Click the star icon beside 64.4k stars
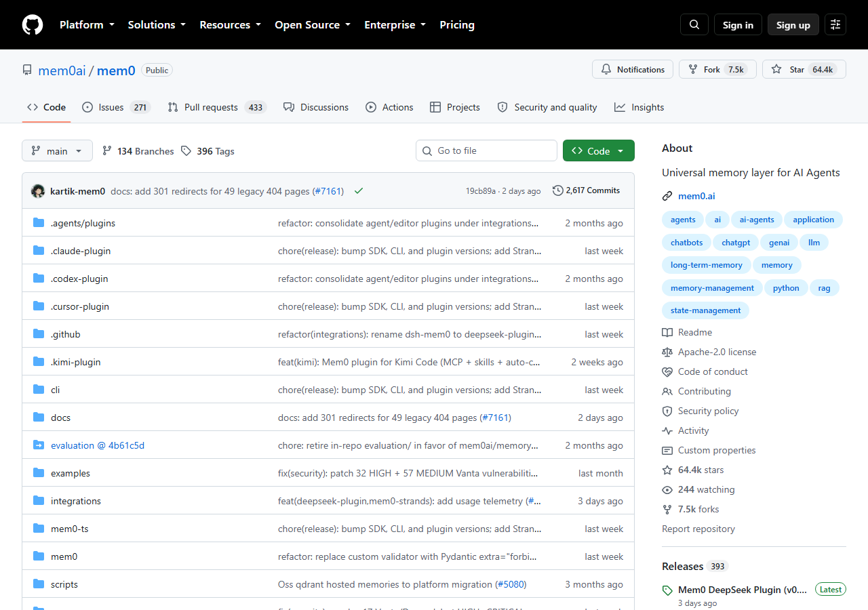Image resolution: width=868 pixels, height=610 pixels. (x=667, y=470)
